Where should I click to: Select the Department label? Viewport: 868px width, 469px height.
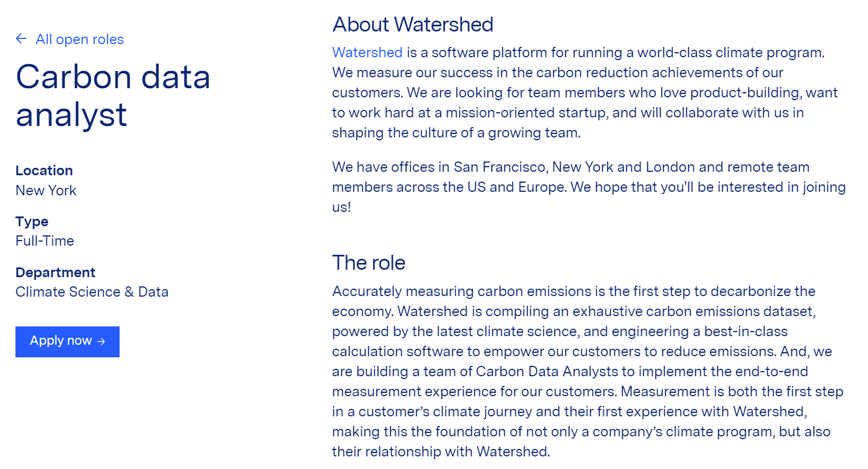[55, 272]
